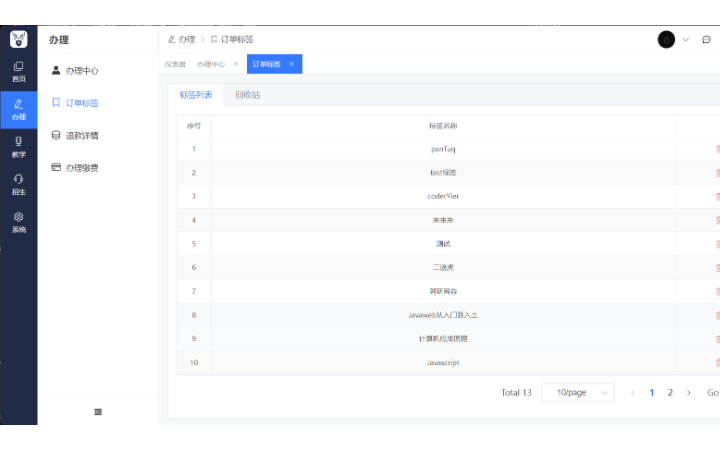Viewport: 720px width, 450px height.
Task: Go to page 2 of the table
Action: coord(670,393)
